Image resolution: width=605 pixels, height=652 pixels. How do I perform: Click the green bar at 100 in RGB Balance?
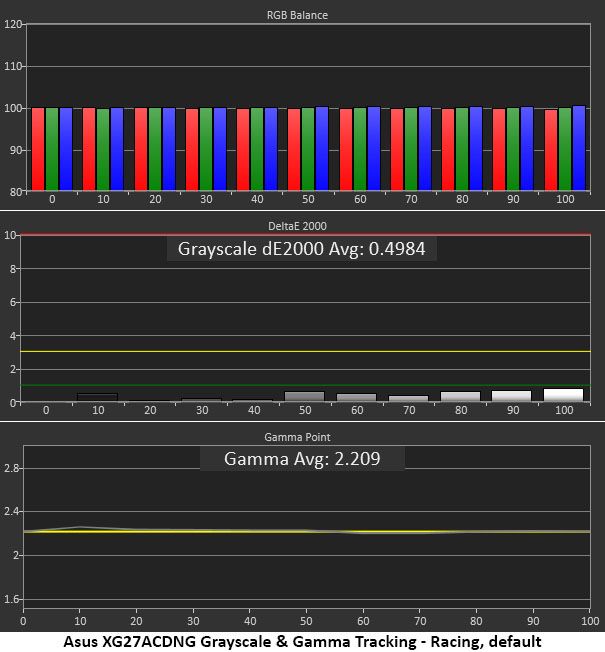click(x=565, y=149)
